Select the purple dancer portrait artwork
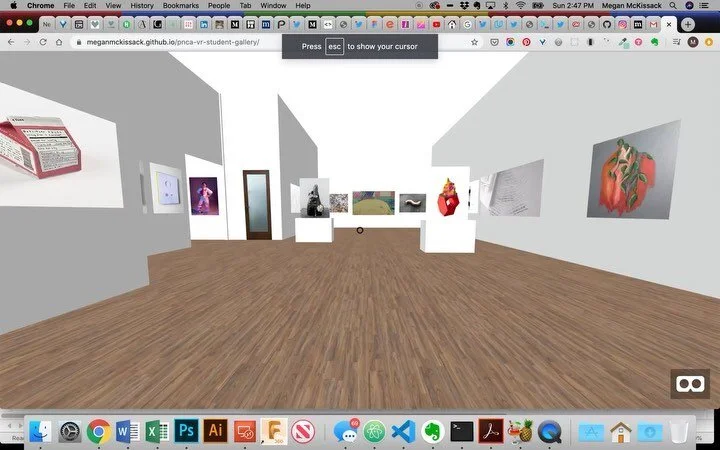Viewport: 720px width, 450px height. click(204, 196)
